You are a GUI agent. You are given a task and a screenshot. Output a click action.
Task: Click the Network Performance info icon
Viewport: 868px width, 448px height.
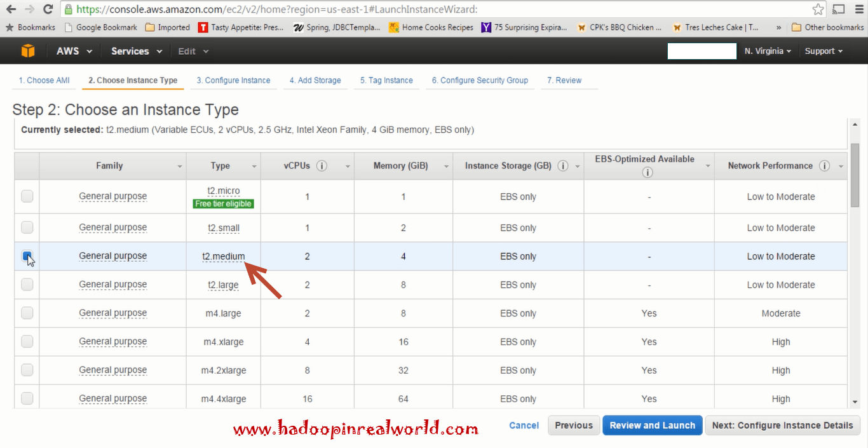(x=824, y=165)
